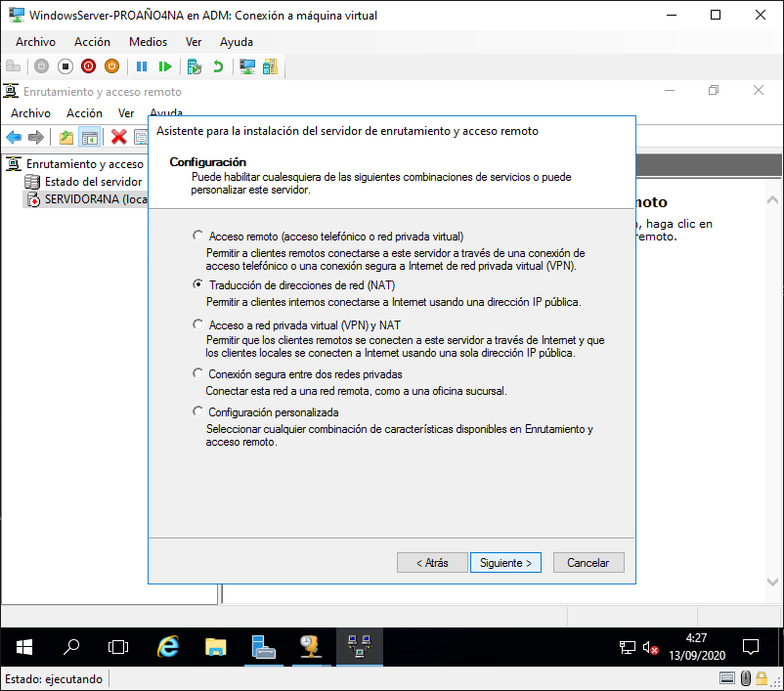Click the red X Delete icon
Image resolution: width=784 pixels, height=691 pixels.
[x=118, y=137]
